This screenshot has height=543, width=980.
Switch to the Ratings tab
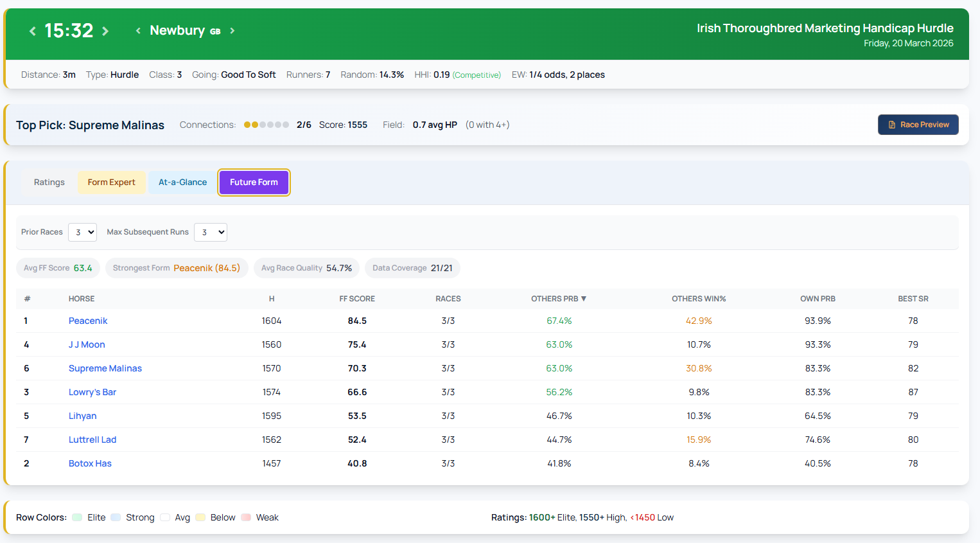click(x=48, y=182)
